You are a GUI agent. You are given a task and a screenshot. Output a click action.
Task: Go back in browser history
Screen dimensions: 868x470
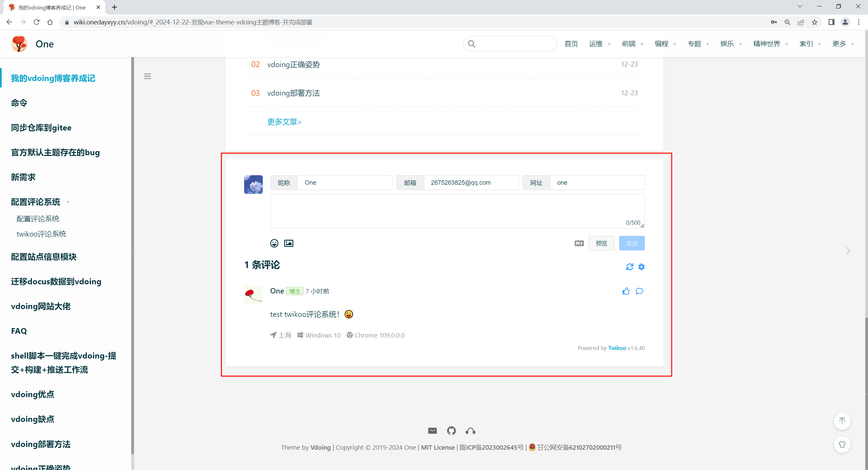(9, 22)
